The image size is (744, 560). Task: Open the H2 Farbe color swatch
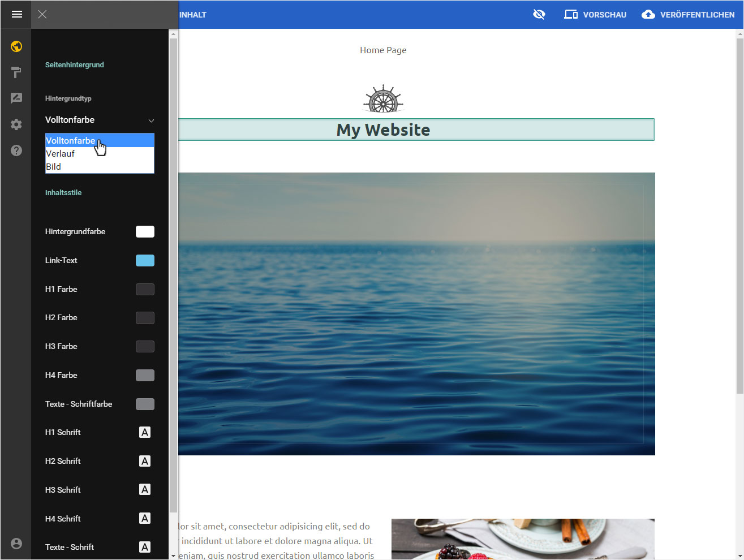pos(145,317)
